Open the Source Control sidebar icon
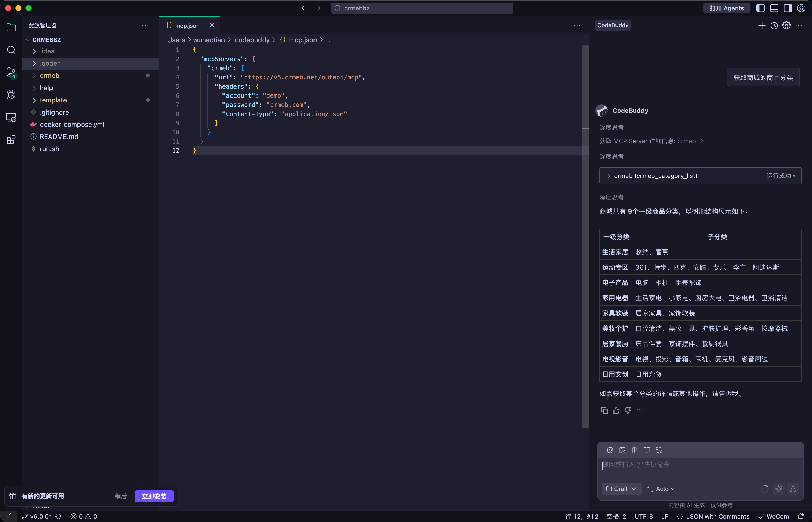This screenshot has width=812, height=522. [11, 72]
